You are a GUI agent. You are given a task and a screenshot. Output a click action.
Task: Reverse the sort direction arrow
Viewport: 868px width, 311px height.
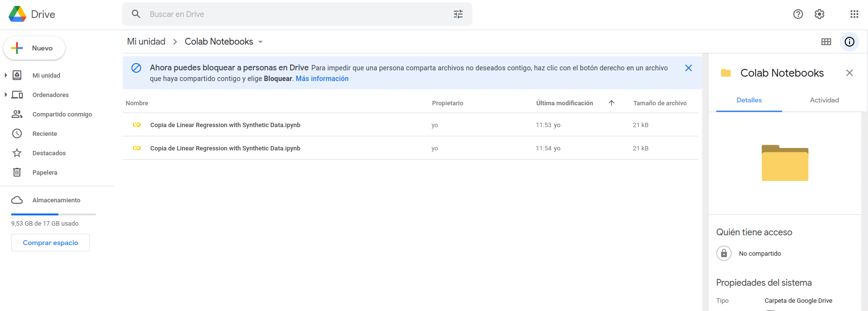pos(611,103)
